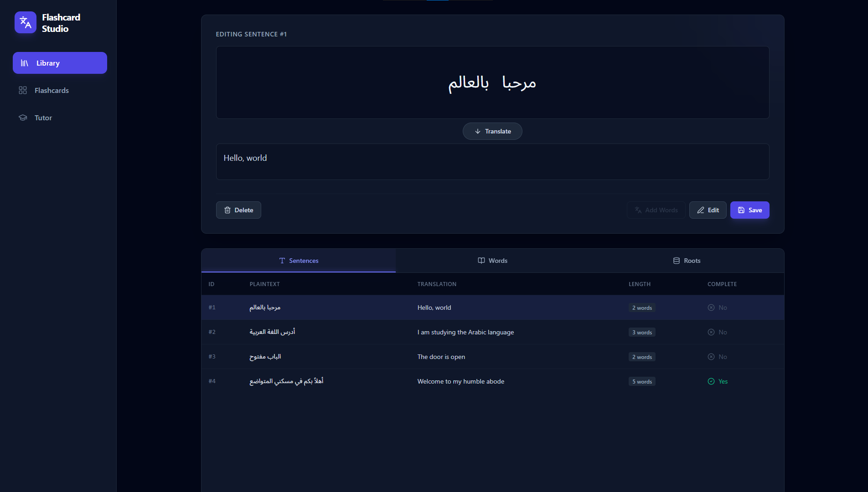Click the TRANSLATION column header
This screenshot has height=492, width=868.
click(x=437, y=284)
